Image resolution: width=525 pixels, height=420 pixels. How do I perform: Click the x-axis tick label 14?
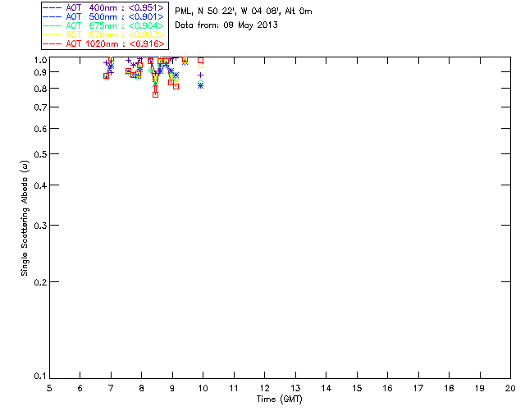(x=326, y=388)
